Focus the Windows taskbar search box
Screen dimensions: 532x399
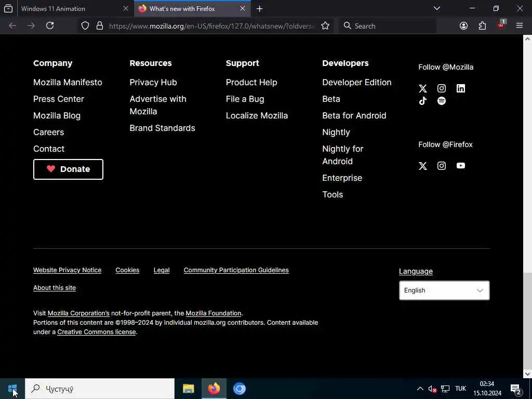[100, 389]
